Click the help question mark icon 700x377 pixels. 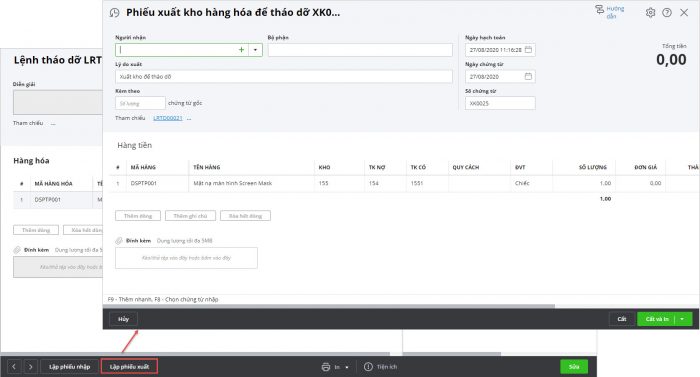pos(667,13)
